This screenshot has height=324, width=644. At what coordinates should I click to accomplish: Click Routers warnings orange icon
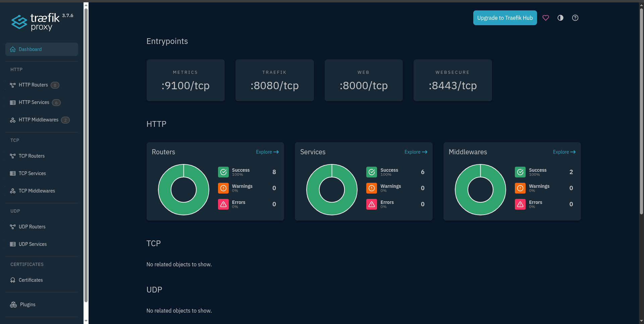point(223,188)
